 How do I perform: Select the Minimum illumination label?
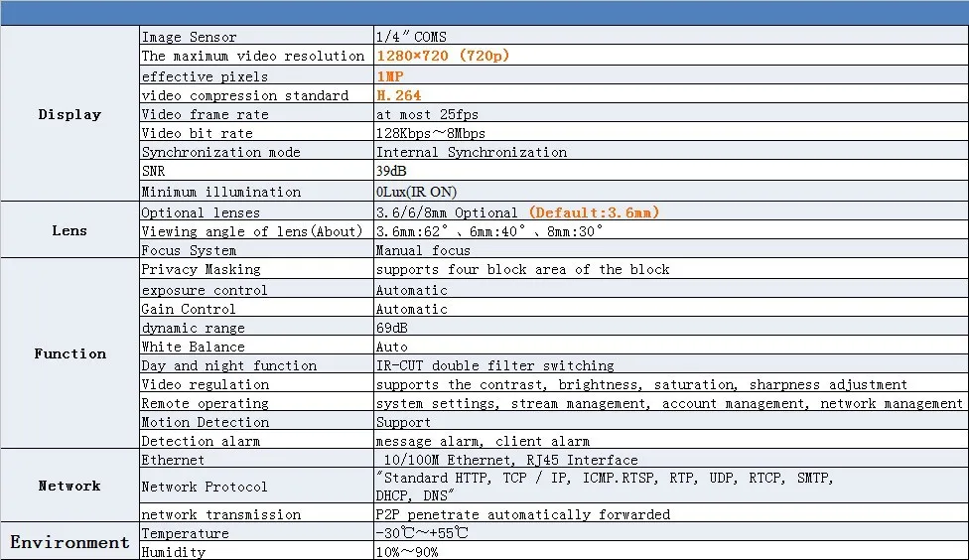coord(220,192)
